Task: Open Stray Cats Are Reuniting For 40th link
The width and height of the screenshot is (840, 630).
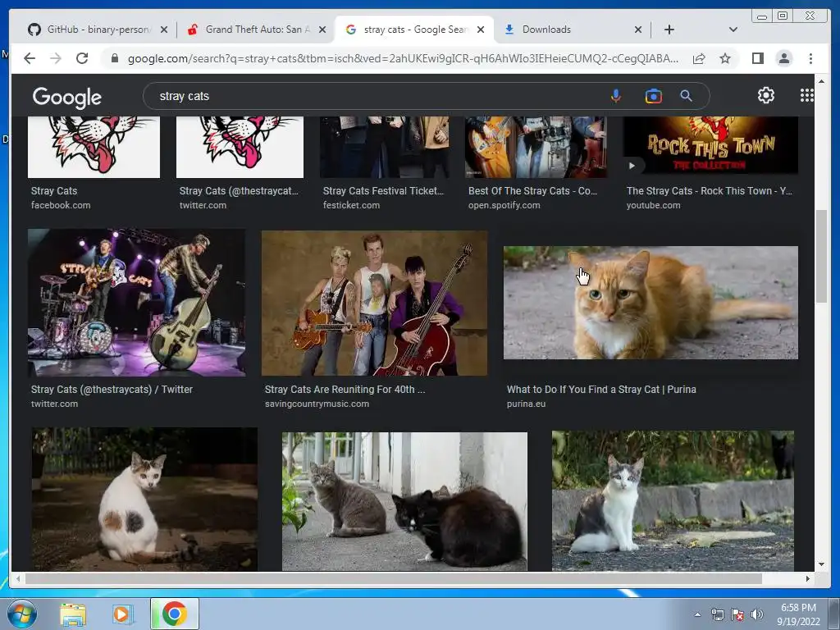Action: pos(345,390)
